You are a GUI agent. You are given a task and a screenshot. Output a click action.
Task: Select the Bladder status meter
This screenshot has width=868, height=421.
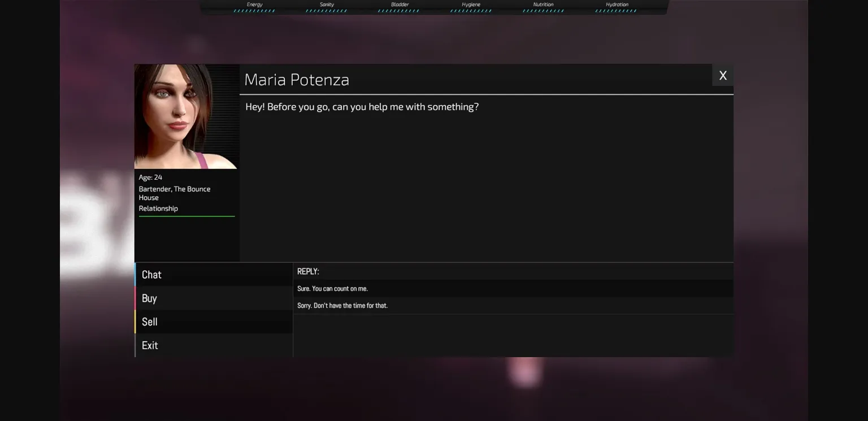[399, 7]
